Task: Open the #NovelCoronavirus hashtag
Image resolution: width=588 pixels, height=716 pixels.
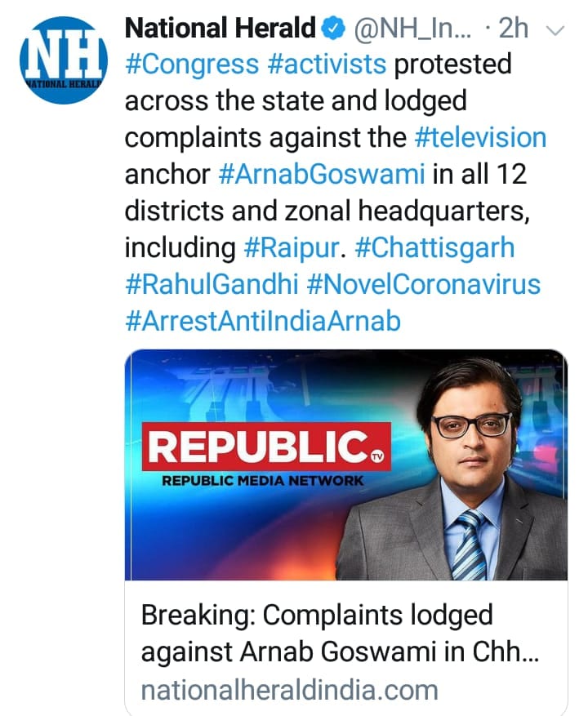Action: 424,284
